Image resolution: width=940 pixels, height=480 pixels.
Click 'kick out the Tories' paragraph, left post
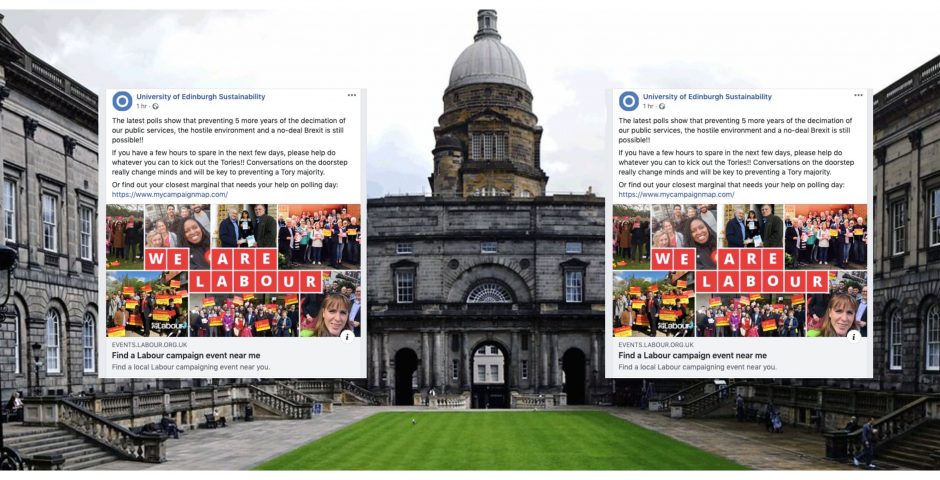[x=230, y=162]
